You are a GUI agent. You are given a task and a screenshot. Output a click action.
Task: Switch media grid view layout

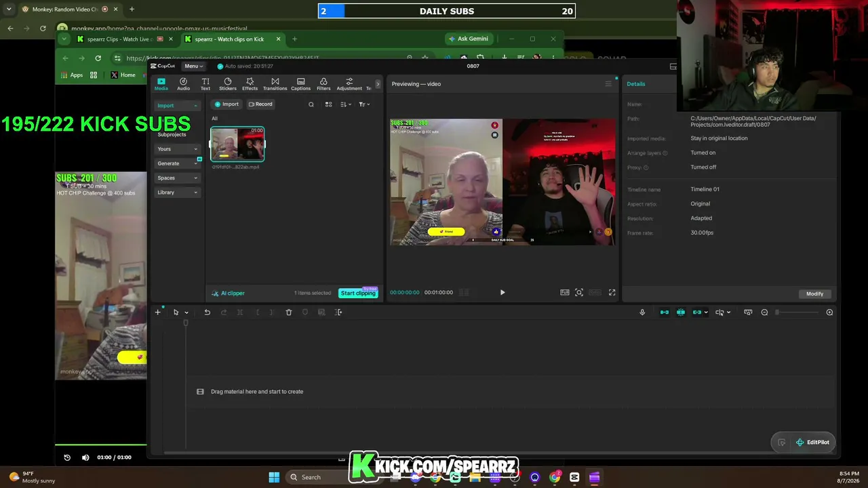tap(328, 104)
